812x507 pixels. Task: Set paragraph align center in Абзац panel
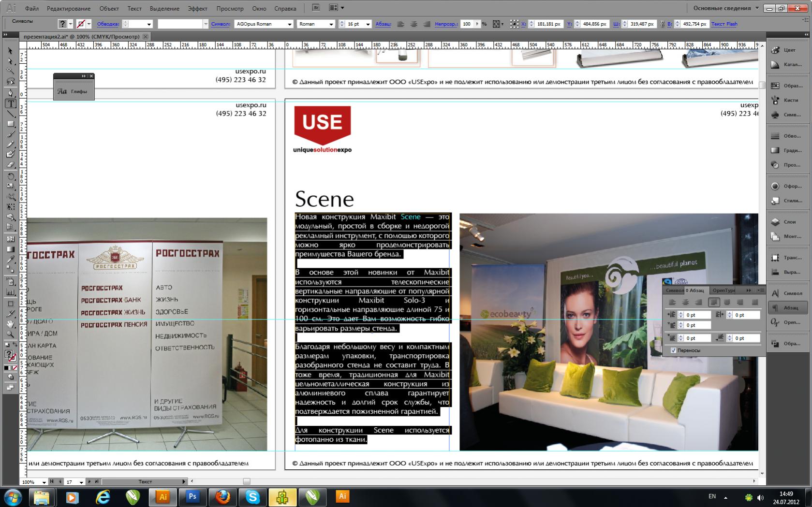coord(685,303)
